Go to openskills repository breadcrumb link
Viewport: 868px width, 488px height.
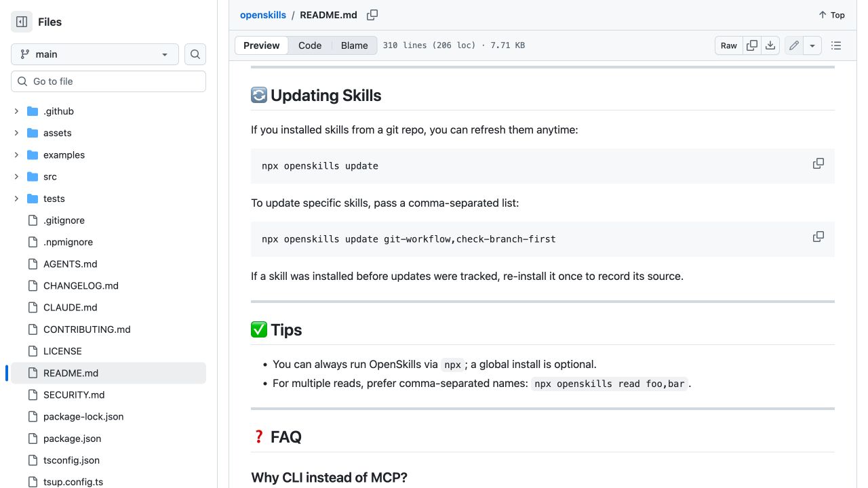point(263,15)
